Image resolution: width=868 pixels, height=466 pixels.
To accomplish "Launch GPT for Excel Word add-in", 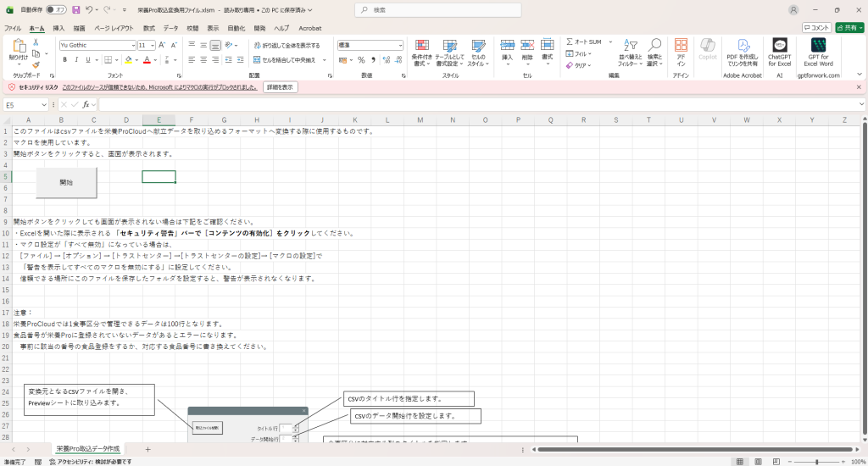I will pos(818,51).
